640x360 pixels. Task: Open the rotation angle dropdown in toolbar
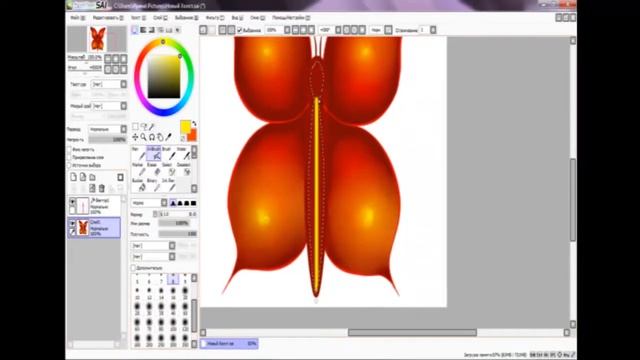coord(338,30)
